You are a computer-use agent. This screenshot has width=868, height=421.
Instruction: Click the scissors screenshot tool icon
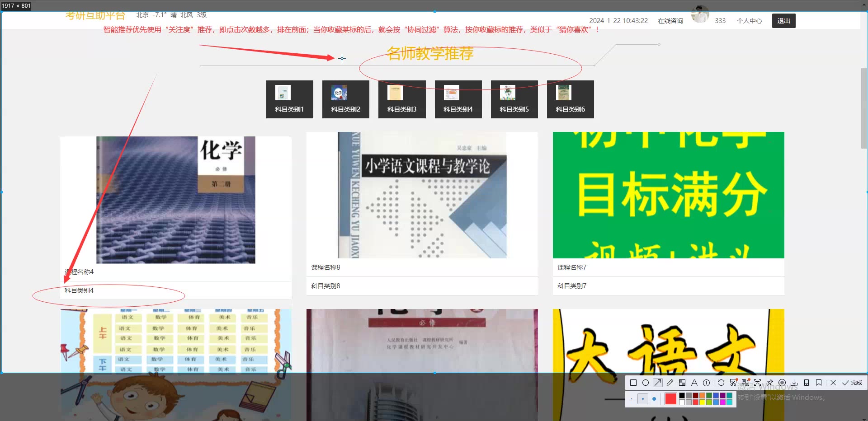(x=733, y=383)
